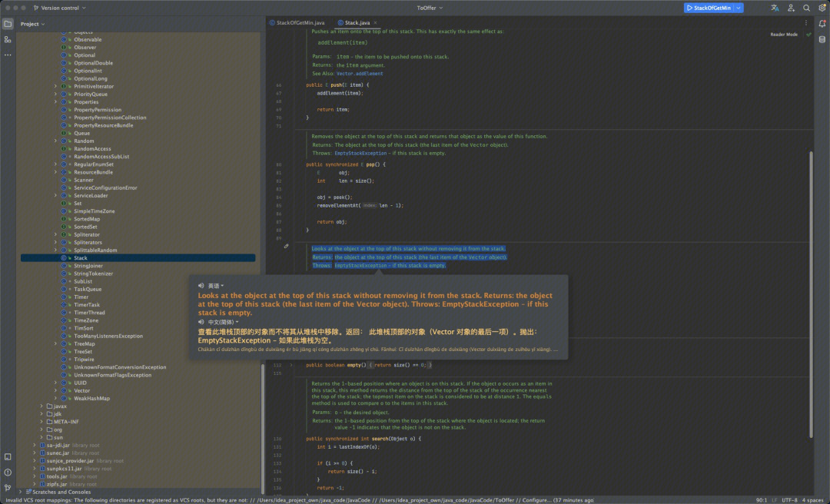Open the 中文(简体) target language dropdown
Image resolution: width=830 pixels, height=504 pixels.
click(x=223, y=322)
